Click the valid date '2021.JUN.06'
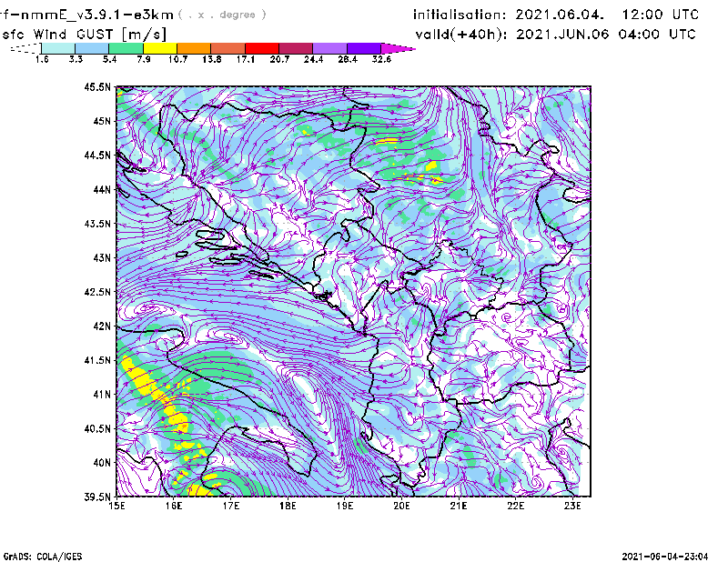Viewport: 728px width, 562px height. pos(562,35)
